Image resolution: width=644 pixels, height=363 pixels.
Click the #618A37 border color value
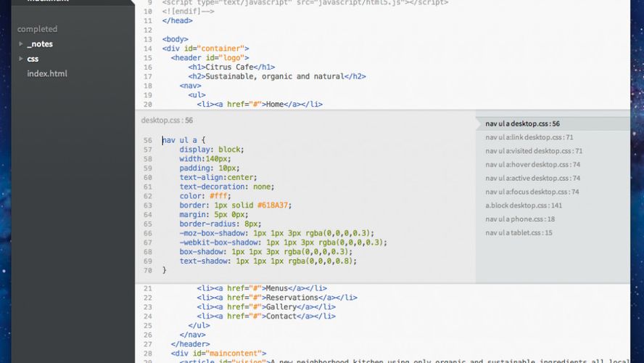273,205
